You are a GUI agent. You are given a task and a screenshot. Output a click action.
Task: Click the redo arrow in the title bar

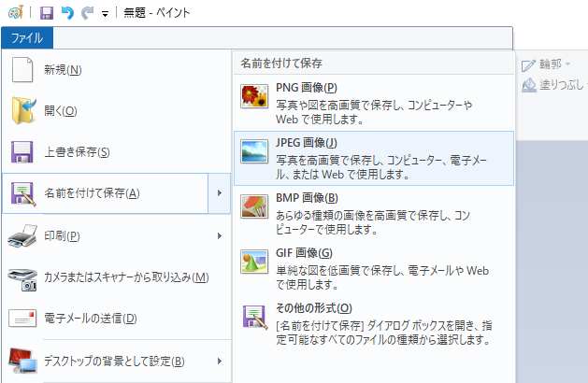pos(88,13)
